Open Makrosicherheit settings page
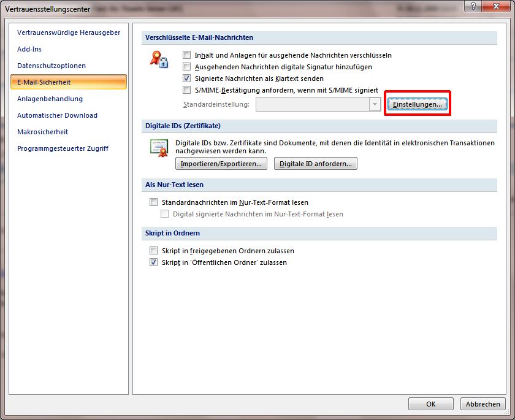515x420 pixels. (x=42, y=132)
